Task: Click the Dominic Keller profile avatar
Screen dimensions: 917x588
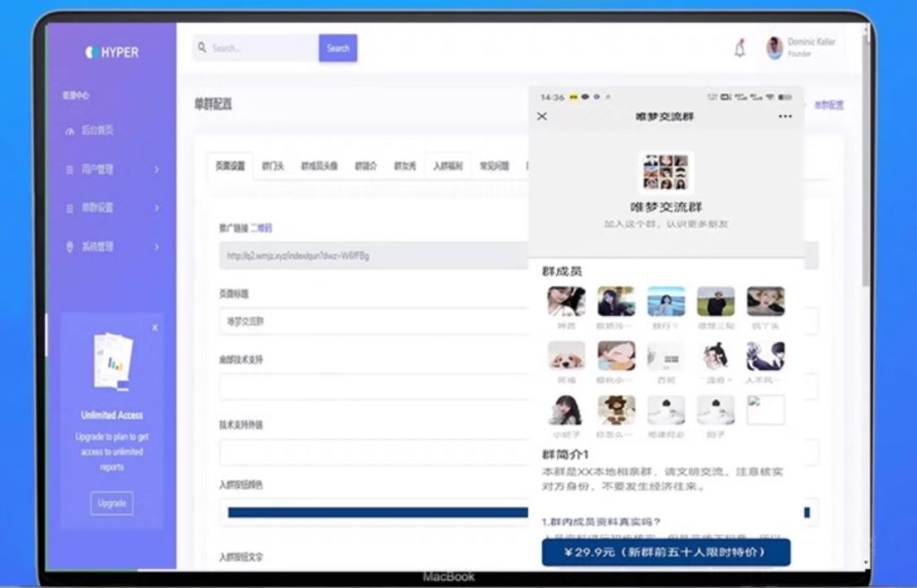Action: [775, 48]
